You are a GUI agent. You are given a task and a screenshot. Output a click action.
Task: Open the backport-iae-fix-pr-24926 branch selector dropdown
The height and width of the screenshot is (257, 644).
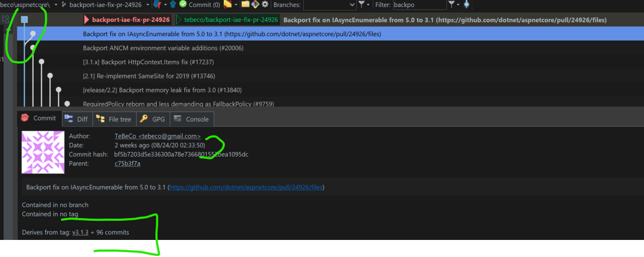(x=147, y=5)
